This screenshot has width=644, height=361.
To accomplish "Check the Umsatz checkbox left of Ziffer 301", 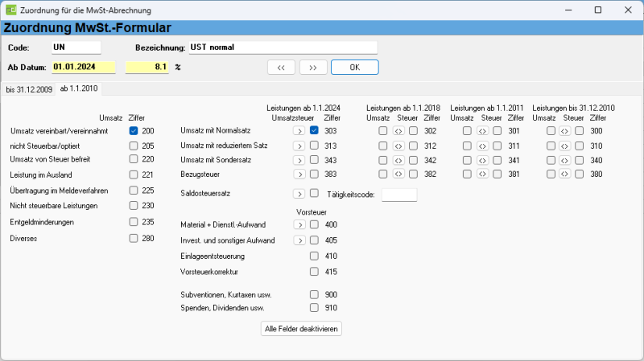I will point(467,131).
